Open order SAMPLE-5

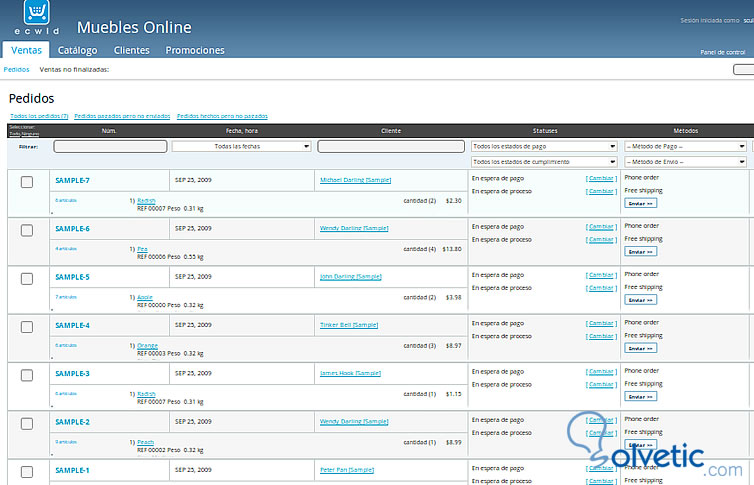tap(72, 277)
